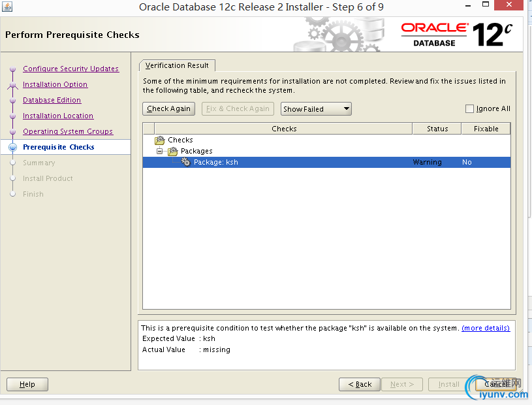532x405 pixels.
Task: Open the Show Failed dropdown
Action: pyautogui.click(x=316, y=109)
